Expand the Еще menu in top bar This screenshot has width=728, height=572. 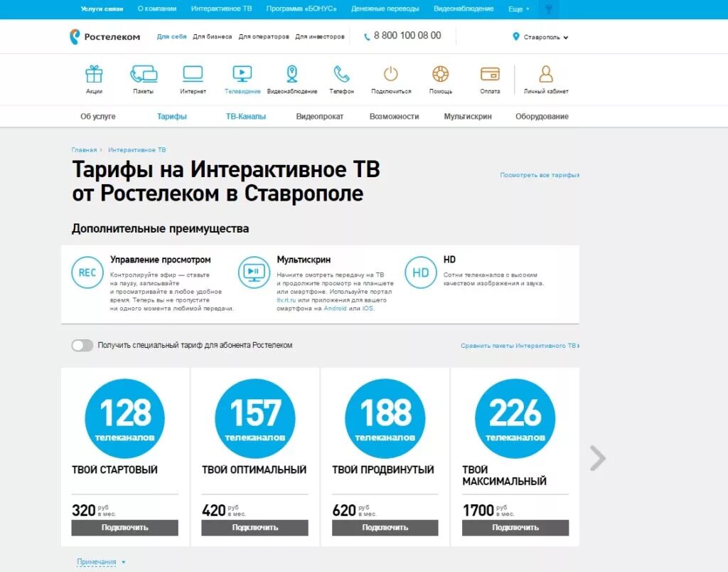pos(518,9)
